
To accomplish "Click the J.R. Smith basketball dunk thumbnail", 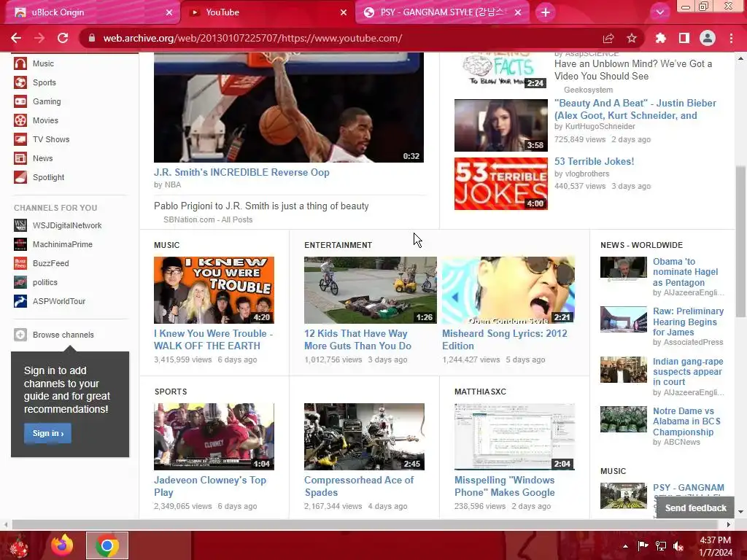I will [x=289, y=108].
